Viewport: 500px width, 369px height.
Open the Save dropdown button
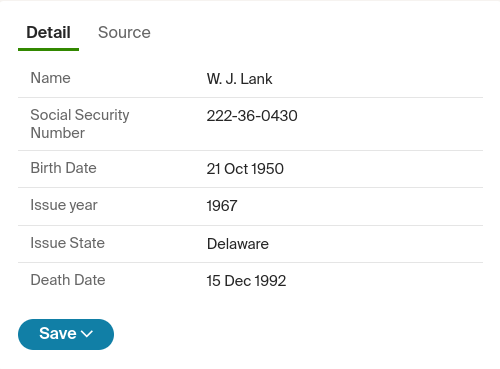[66, 334]
